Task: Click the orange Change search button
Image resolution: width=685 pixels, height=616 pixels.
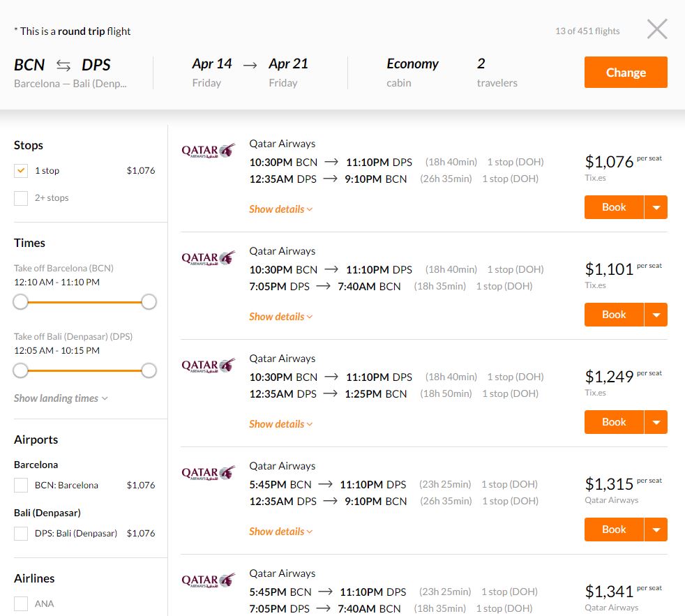Action: pos(626,72)
